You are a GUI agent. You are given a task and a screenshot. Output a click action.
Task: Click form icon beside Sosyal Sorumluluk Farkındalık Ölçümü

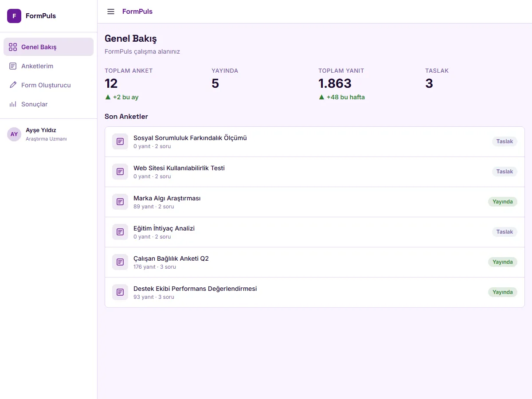coord(120,141)
